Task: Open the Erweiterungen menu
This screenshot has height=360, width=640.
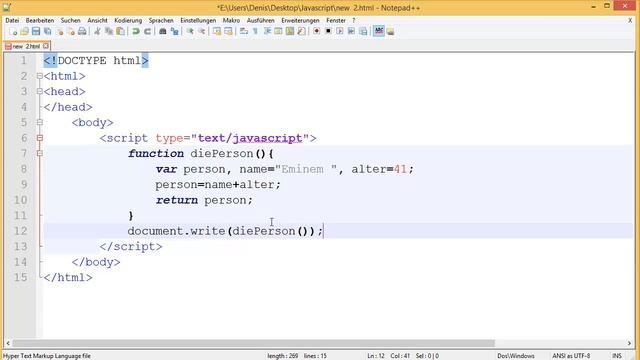Action: point(300,20)
